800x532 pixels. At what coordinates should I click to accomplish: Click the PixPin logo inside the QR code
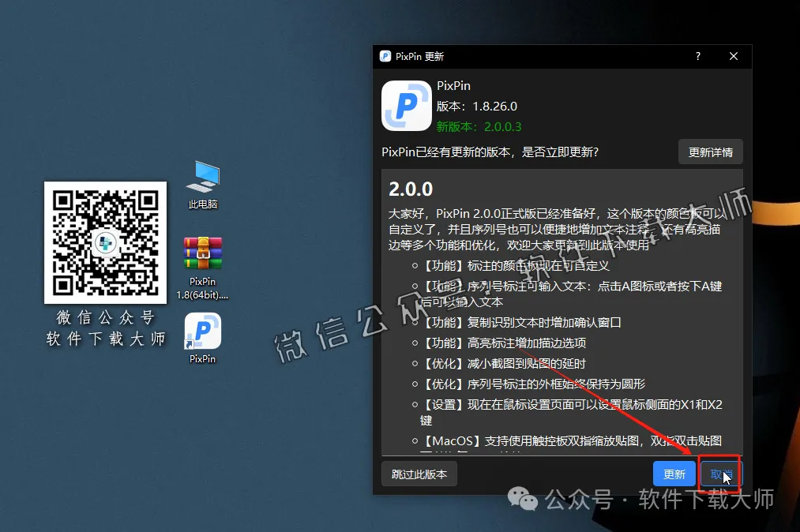tap(105, 242)
